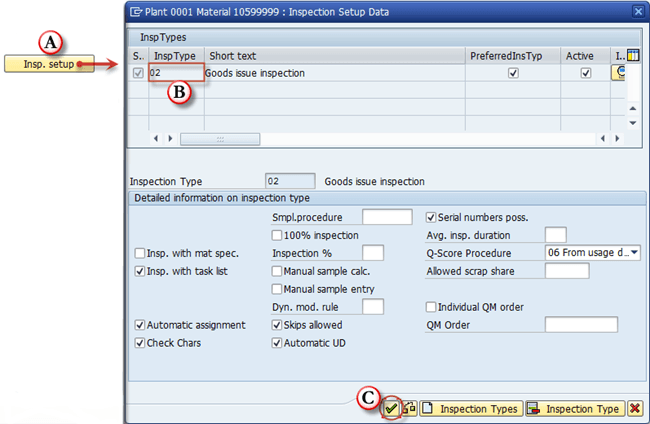Toggle Serial numbers poss. checkbox
The height and width of the screenshot is (424, 650).
pyautogui.click(x=431, y=217)
